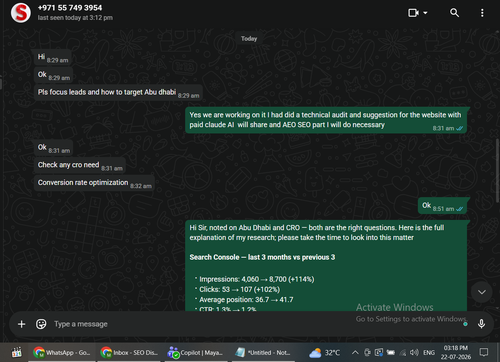500x362 pixels.
Task: Open the calendar widget in the taskbar
Action: (x=17, y=352)
